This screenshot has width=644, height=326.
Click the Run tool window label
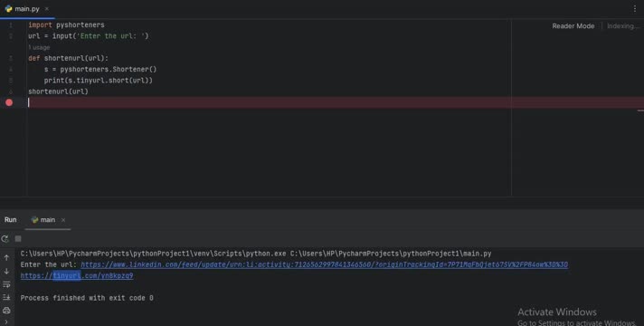pos(11,220)
